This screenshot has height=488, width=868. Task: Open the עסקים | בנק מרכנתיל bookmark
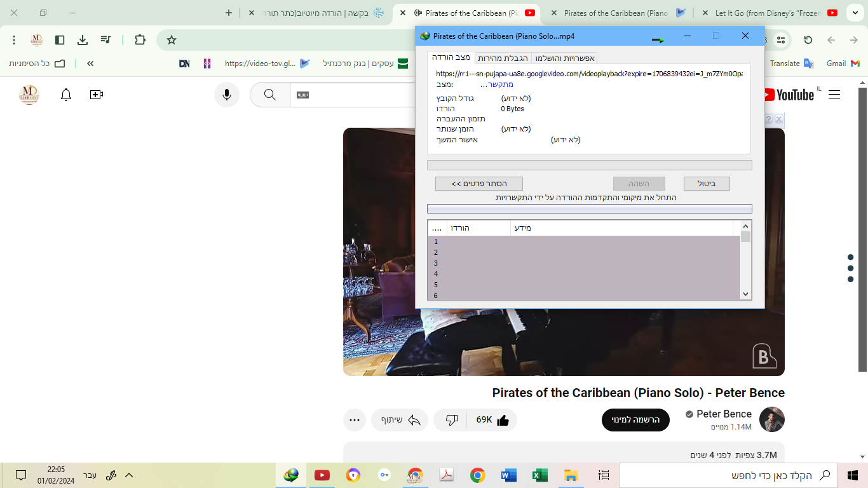(365, 64)
